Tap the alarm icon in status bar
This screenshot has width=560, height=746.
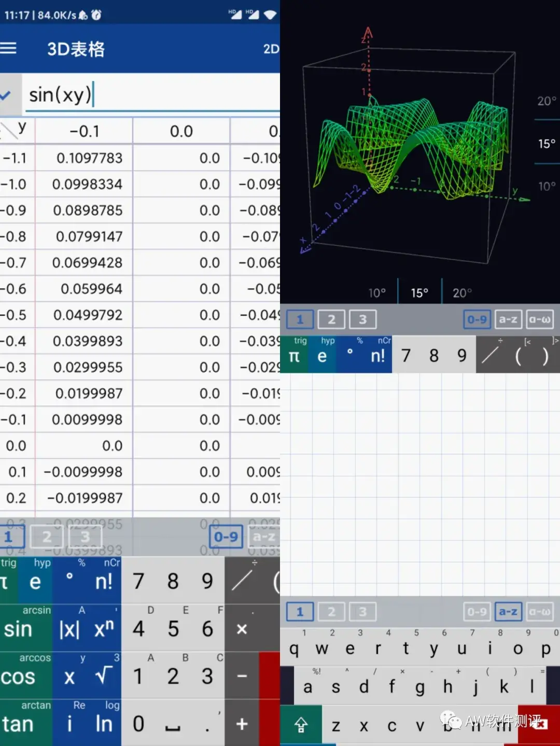click(96, 15)
